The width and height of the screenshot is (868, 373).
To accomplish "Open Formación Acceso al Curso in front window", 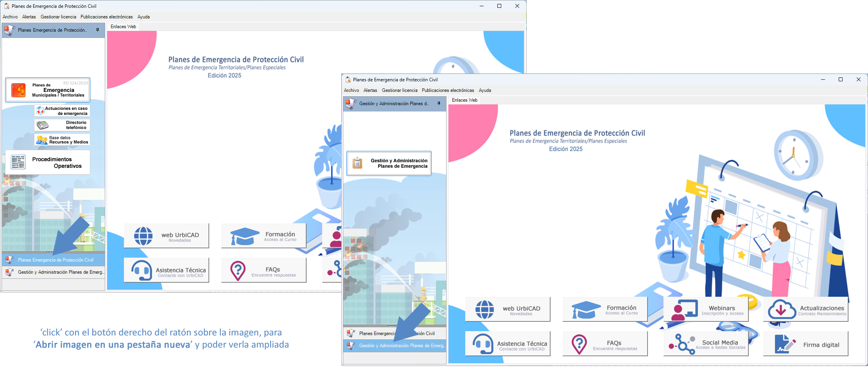I will tap(605, 309).
